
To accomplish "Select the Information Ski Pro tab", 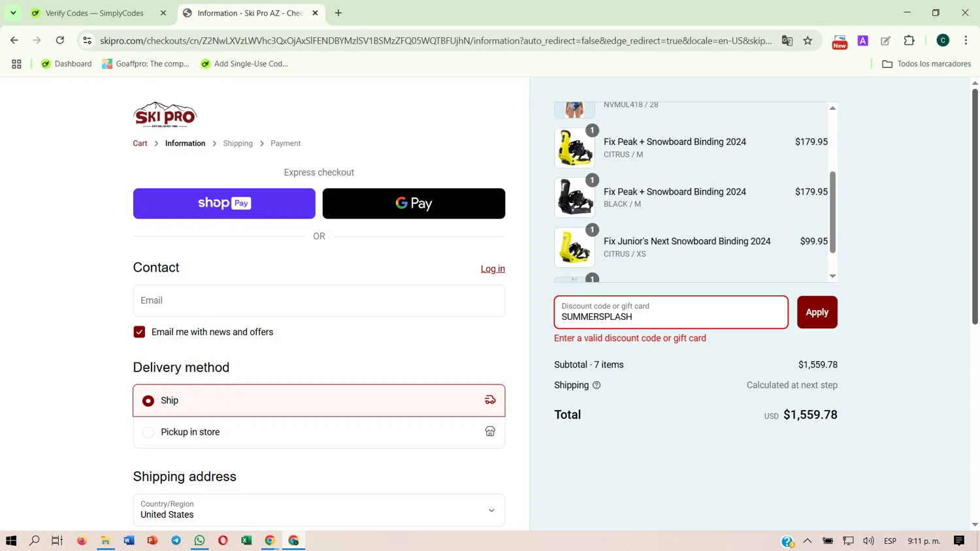I will pyautogui.click(x=250, y=13).
